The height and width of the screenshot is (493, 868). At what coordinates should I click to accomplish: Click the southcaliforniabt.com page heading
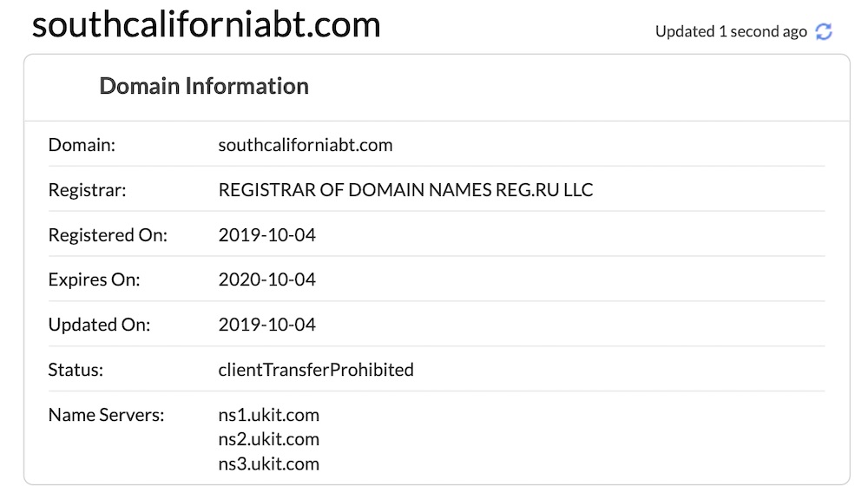pyautogui.click(x=206, y=24)
